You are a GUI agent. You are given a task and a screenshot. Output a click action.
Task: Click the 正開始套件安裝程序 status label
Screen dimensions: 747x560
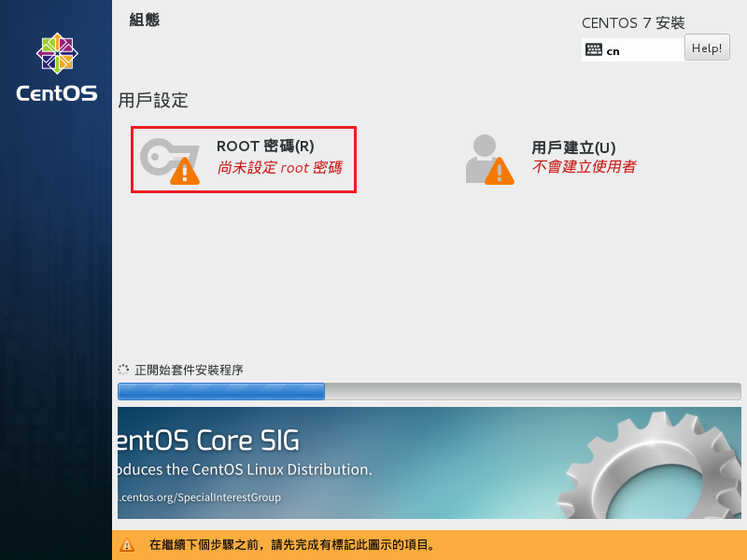tap(189, 371)
